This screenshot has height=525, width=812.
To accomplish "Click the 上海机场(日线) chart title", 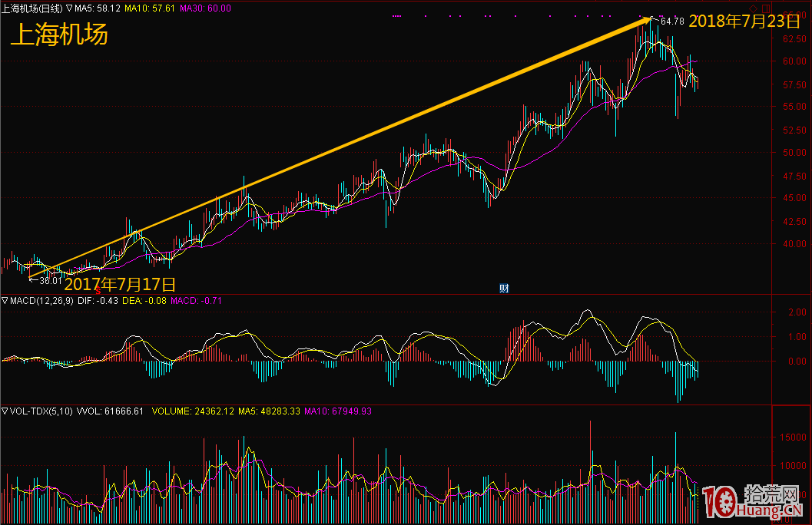I will point(32,8).
